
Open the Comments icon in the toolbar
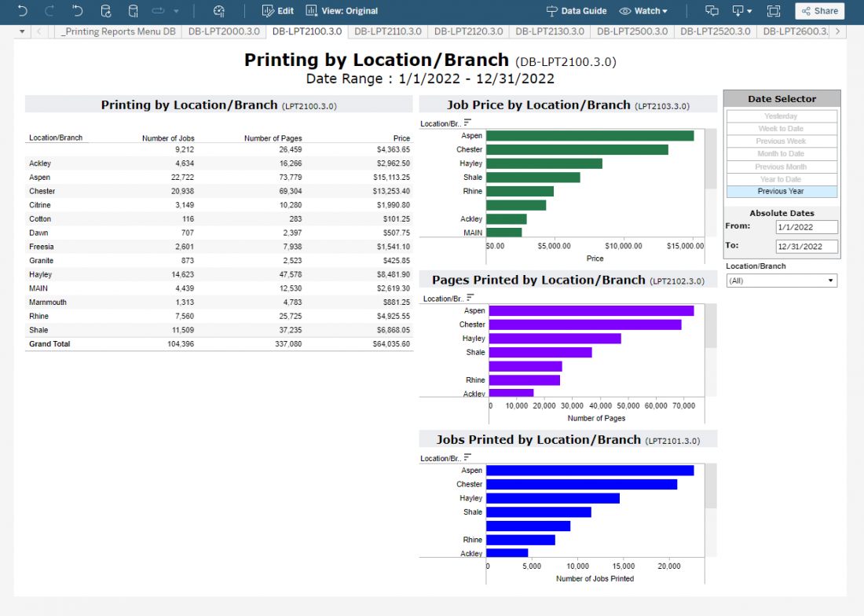pyautogui.click(x=712, y=11)
